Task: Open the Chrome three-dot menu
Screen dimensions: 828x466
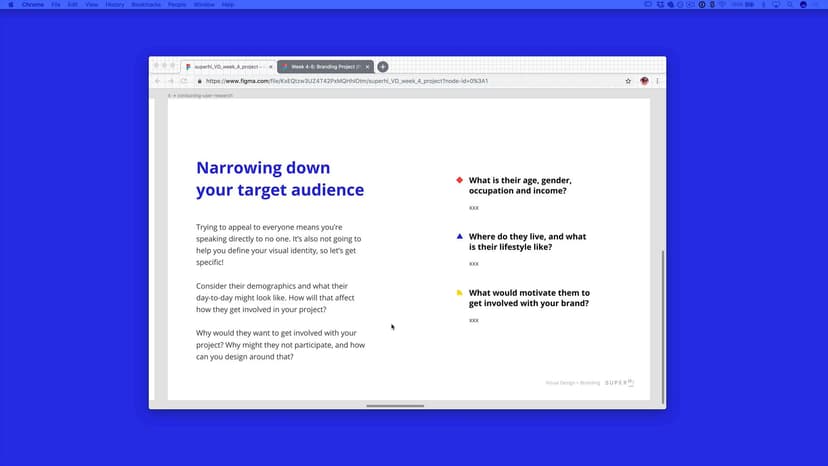Action: tap(658, 81)
